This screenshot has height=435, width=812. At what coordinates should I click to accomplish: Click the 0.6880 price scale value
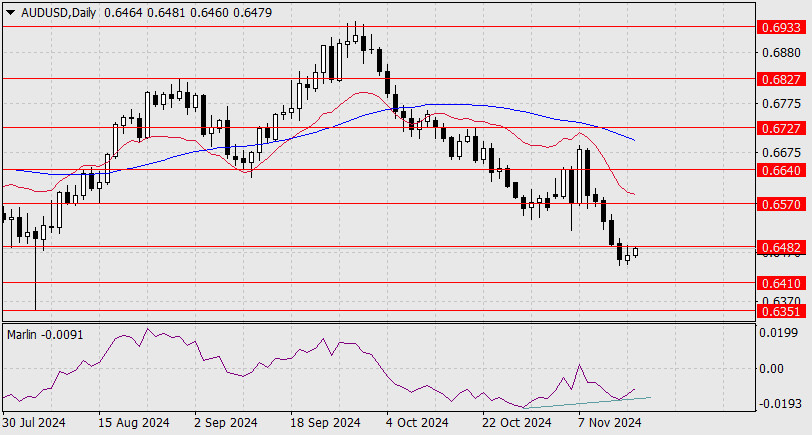click(x=781, y=53)
